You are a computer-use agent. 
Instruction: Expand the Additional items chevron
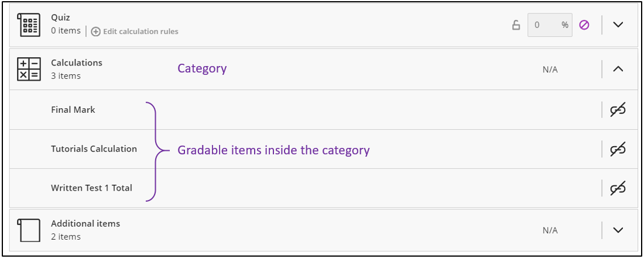click(618, 230)
